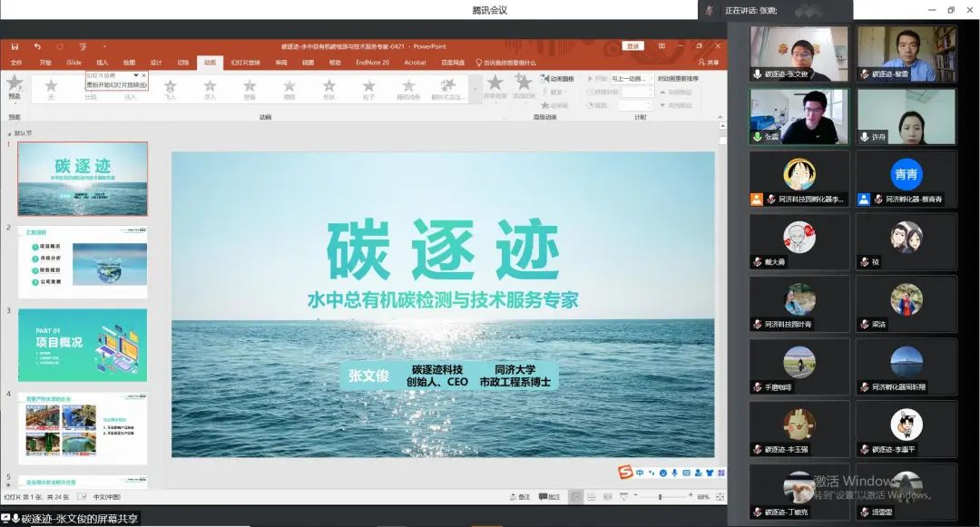Click 'Restart slide show' popup option
Screen dimensions: 980x527
[x=116, y=85]
